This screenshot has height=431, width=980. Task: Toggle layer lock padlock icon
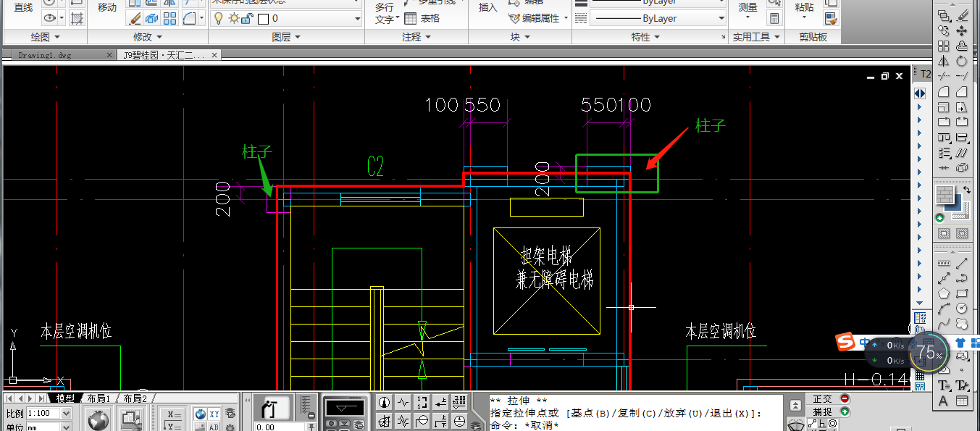point(246,18)
